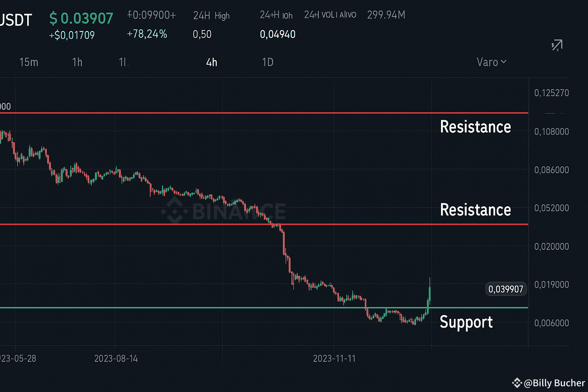
Task: Open the chart expand icon at top right
Action: coord(557,46)
